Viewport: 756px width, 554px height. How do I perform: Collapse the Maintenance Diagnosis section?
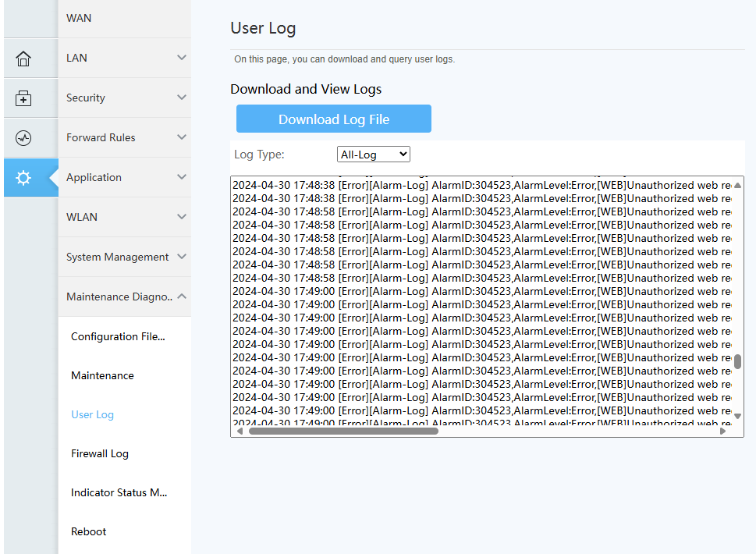coord(182,297)
